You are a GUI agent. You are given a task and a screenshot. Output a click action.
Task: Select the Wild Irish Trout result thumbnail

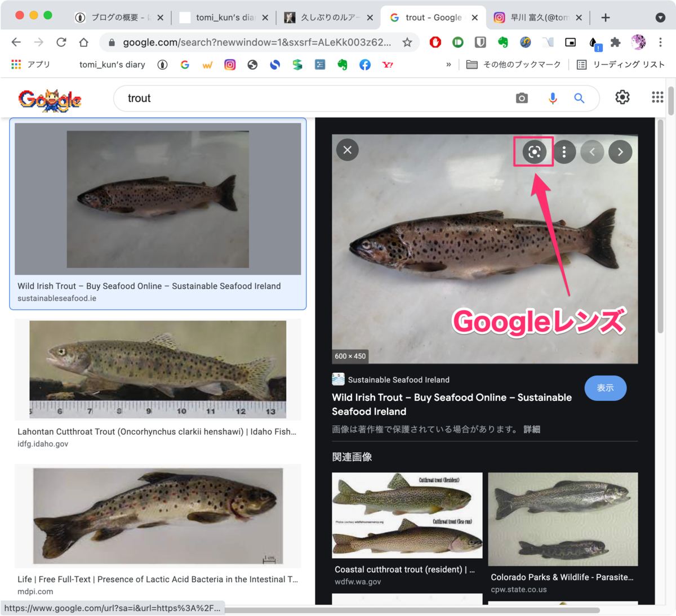(158, 199)
